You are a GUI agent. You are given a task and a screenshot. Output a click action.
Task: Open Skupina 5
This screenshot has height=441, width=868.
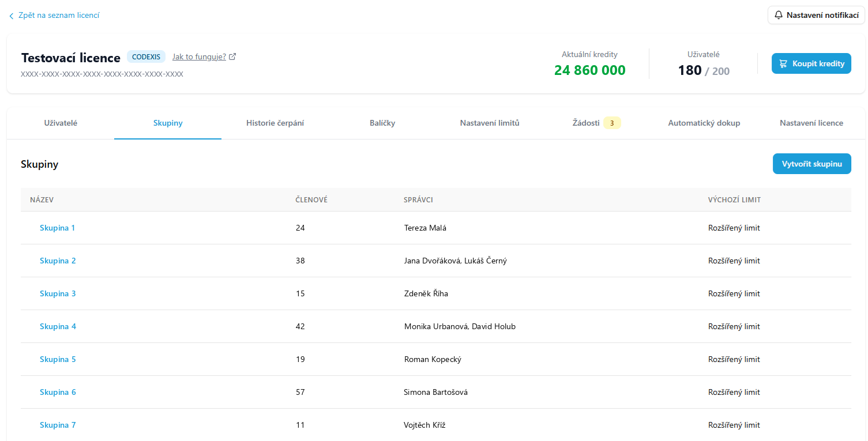(x=58, y=359)
